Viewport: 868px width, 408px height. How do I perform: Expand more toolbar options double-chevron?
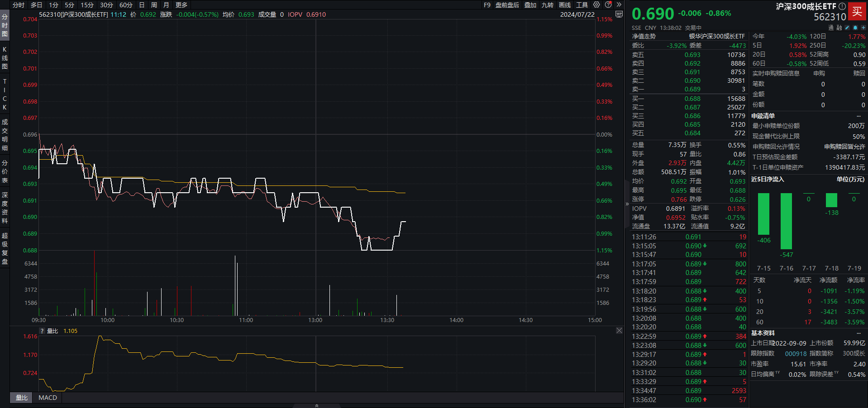coord(619,5)
